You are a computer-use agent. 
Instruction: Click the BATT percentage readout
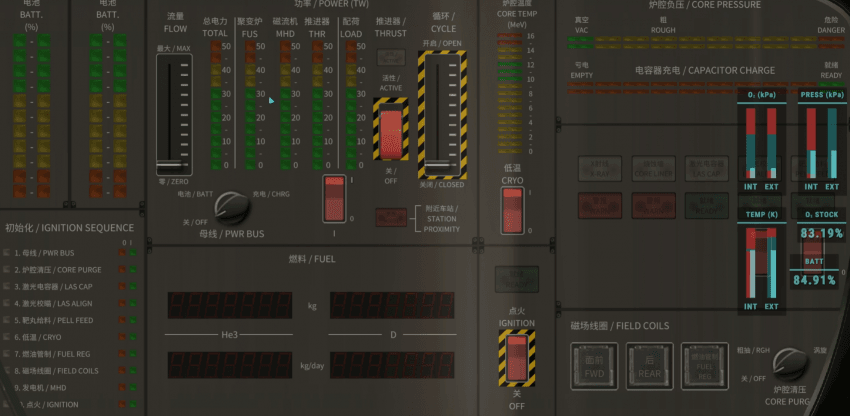(x=814, y=280)
